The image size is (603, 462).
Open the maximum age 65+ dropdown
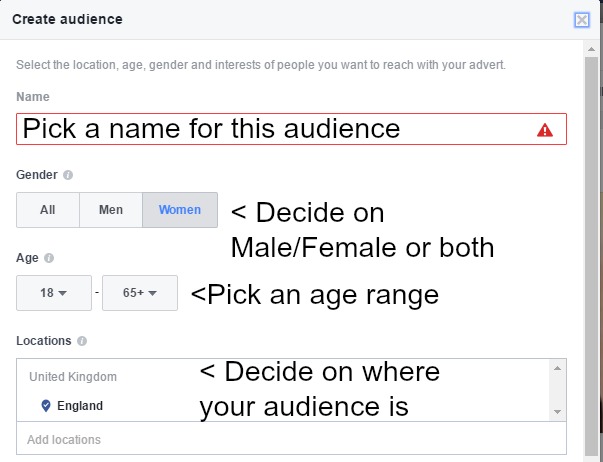(x=140, y=293)
